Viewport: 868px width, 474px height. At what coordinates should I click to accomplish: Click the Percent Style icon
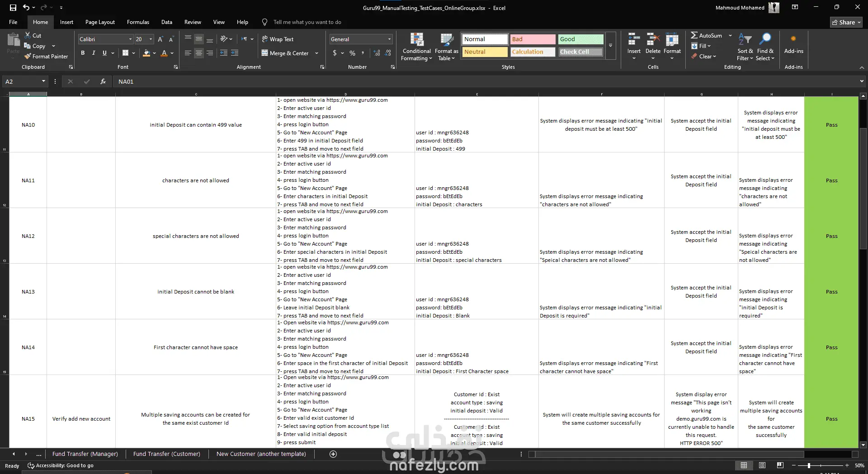coord(352,53)
